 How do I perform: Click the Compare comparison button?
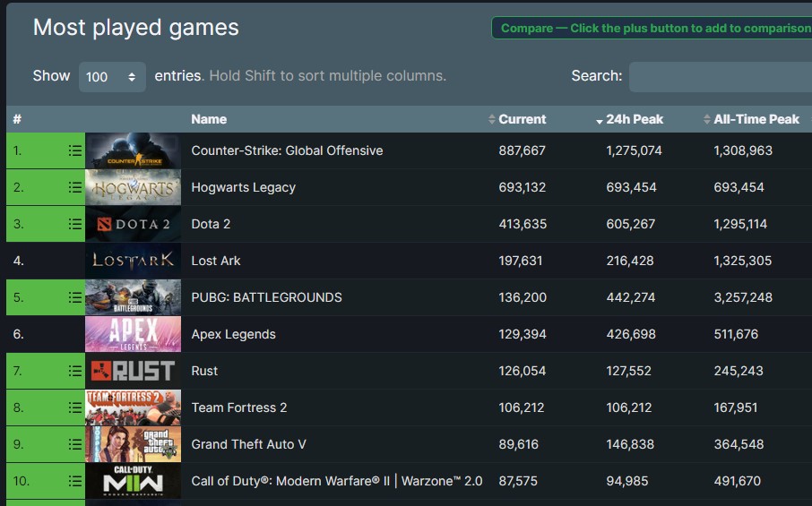(x=652, y=28)
